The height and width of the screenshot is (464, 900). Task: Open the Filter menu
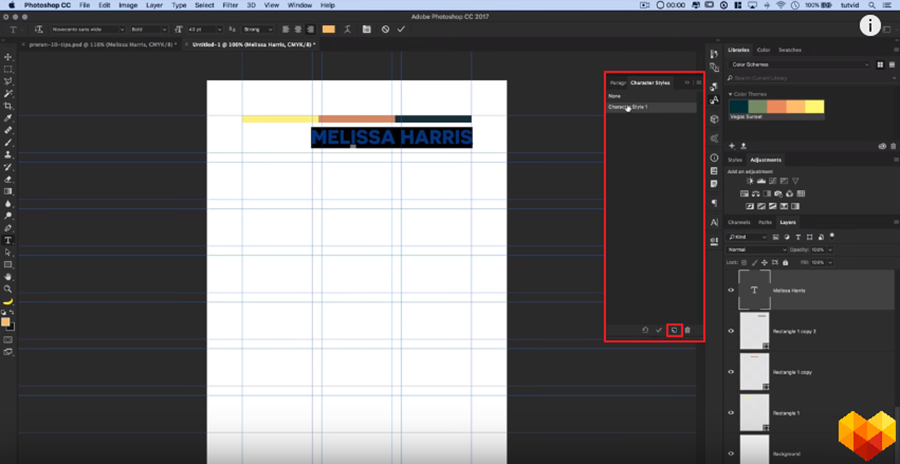tap(231, 5)
